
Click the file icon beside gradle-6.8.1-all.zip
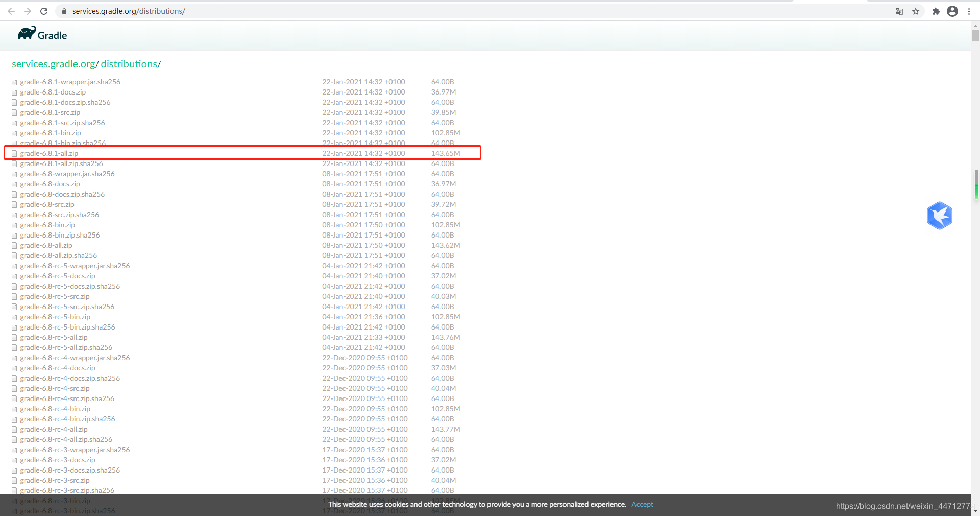14,153
